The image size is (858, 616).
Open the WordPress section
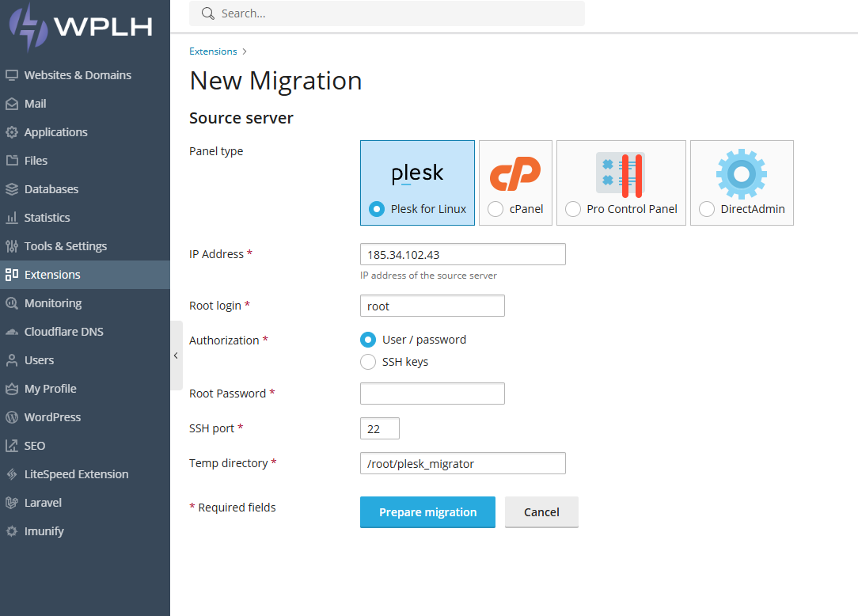(85, 416)
